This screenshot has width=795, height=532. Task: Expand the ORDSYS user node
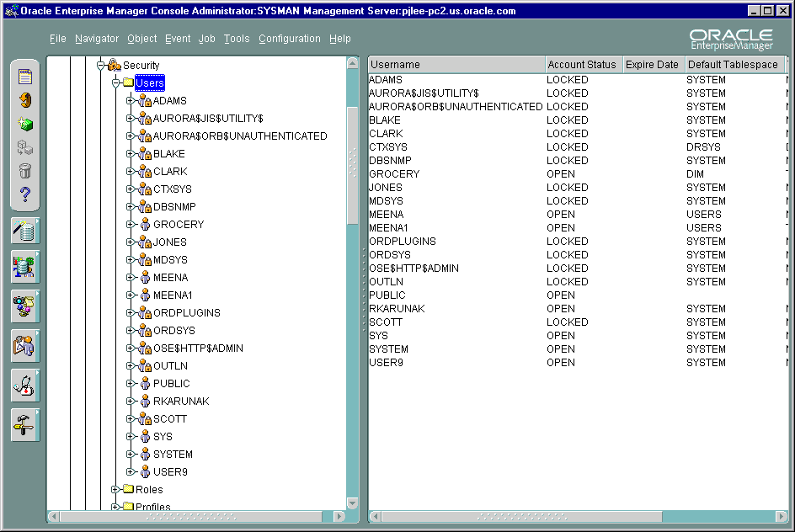click(x=131, y=330)
